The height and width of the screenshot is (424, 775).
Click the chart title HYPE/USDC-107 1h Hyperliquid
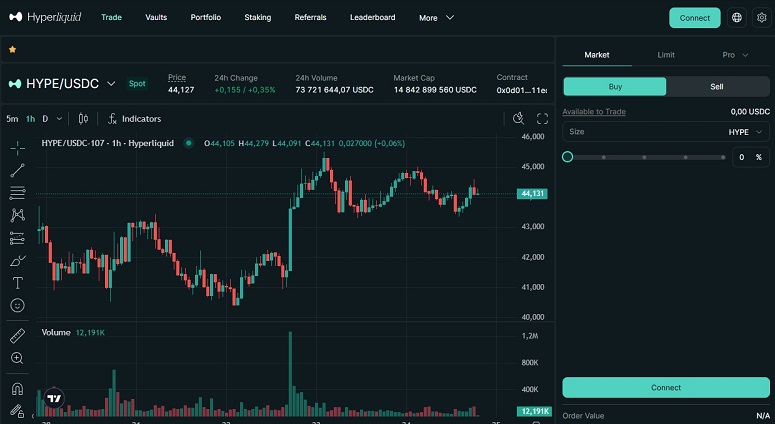(x=108, y=143)
